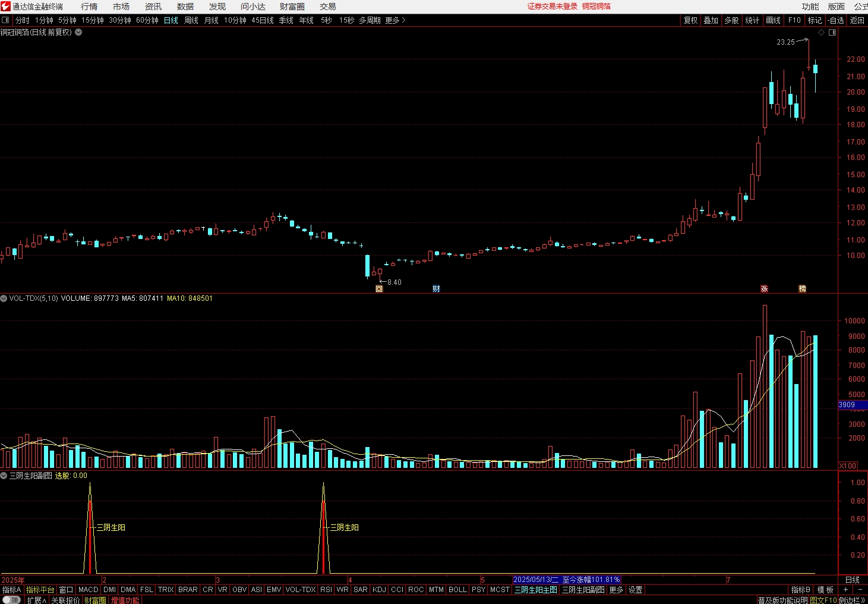Toggle the right info panel icon
The width and height of the screenshot is (868, 604).
pos(832,33)
